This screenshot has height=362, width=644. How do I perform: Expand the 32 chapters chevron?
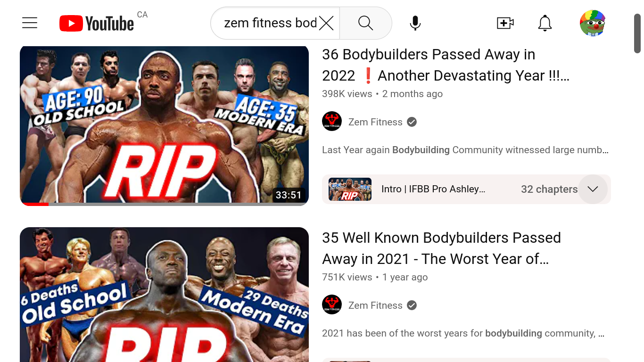(x=593, y=189)
